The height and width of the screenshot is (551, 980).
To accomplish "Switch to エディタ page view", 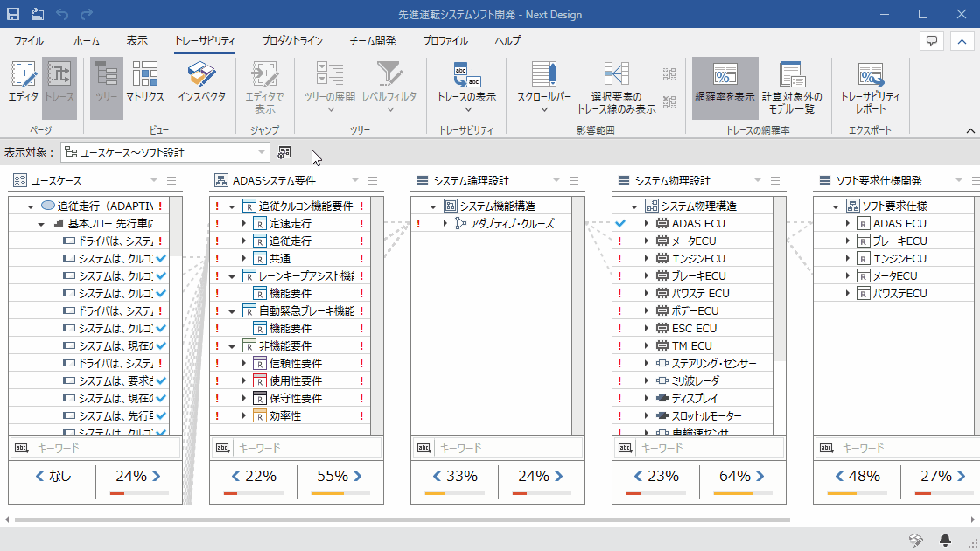I will point(23,88).
